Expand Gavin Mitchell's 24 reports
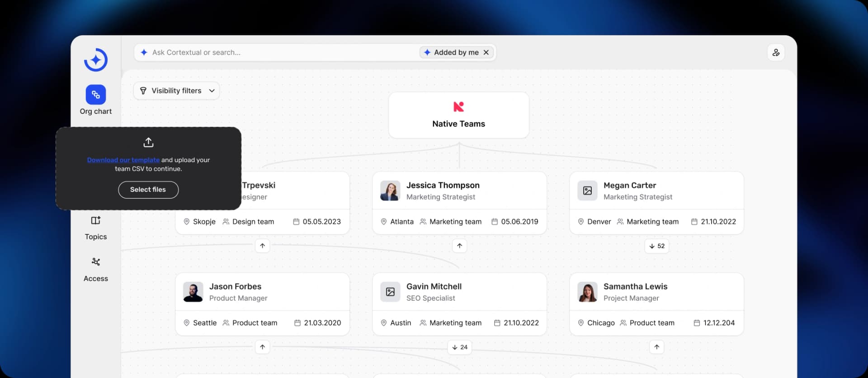The image size is (868, 378). coord(459,347)
